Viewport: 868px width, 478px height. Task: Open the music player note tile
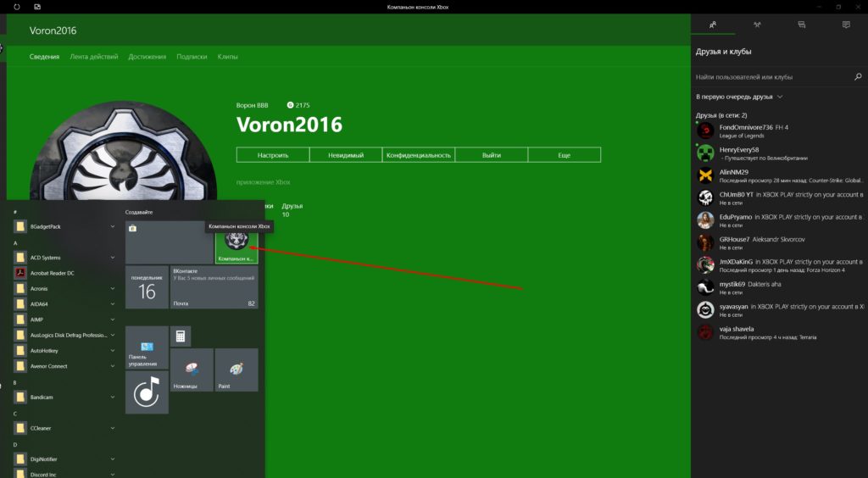pos(147,392)
